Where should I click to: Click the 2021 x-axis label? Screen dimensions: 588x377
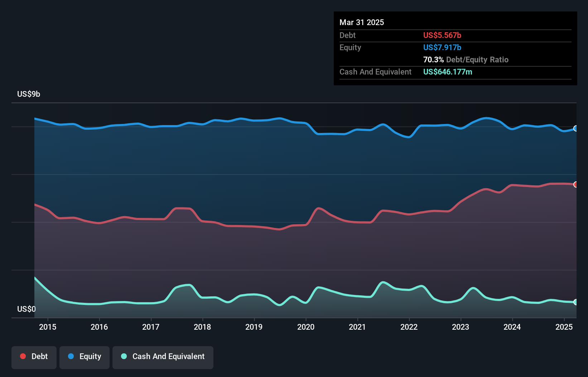tap(357, 327)
